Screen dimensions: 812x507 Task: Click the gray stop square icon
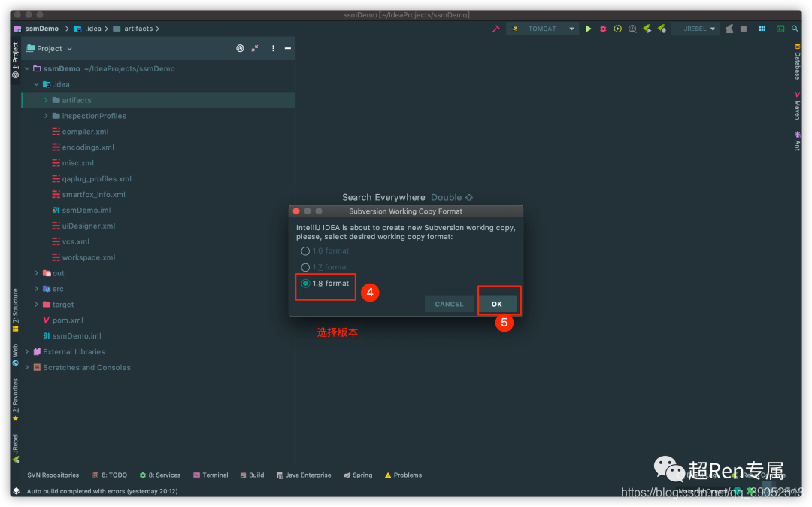(x=744, y=29)
